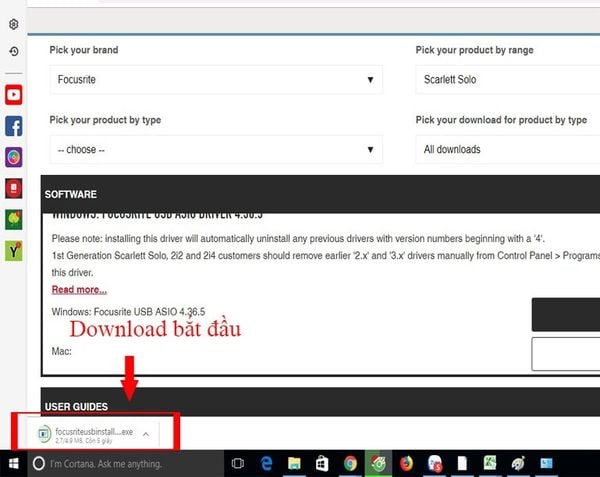Click the focusriteusbinstall file type icon
The height and width of the screenshot is (477, 600).
(44, 434)
